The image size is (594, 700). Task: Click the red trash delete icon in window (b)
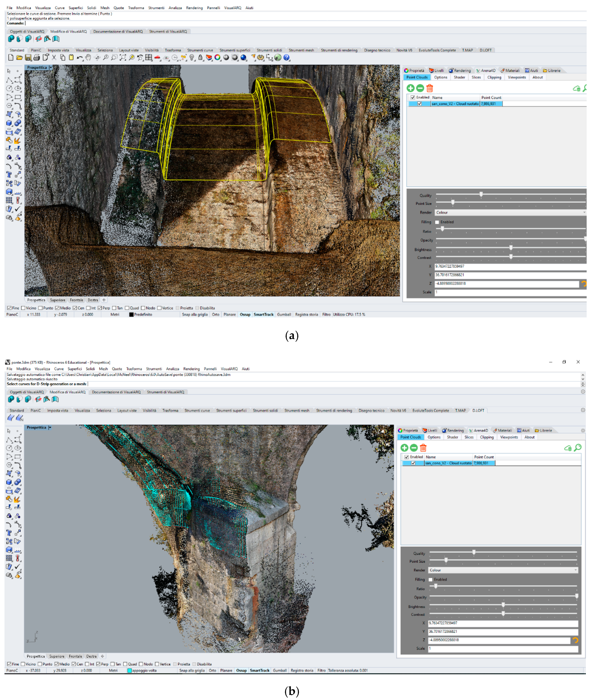click(423, 448)
